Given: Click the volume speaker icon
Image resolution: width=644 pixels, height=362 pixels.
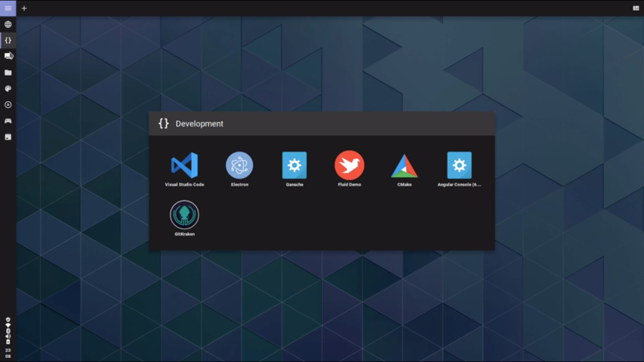Looking at the screenshot, I should point(8,336).
